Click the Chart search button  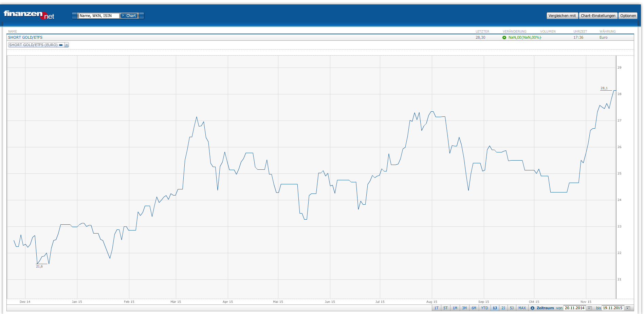129,16
